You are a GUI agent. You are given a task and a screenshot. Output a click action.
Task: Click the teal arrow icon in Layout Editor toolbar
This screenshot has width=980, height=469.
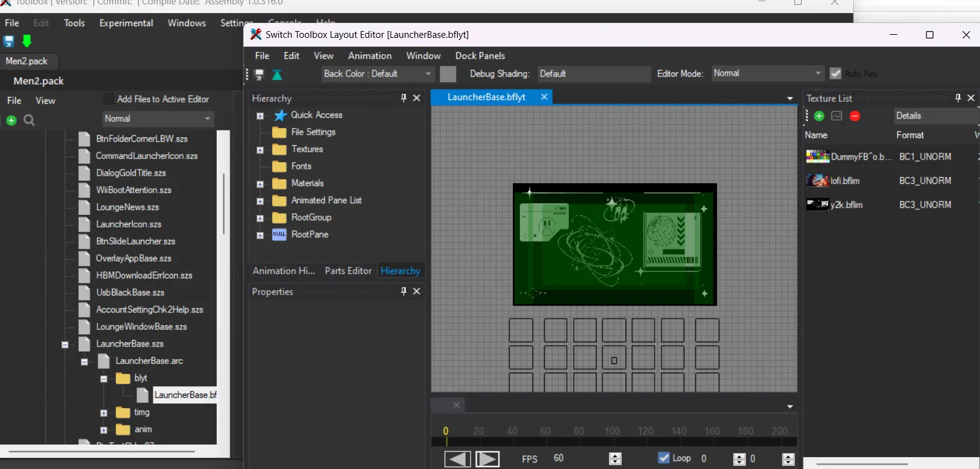coord(277,75)
